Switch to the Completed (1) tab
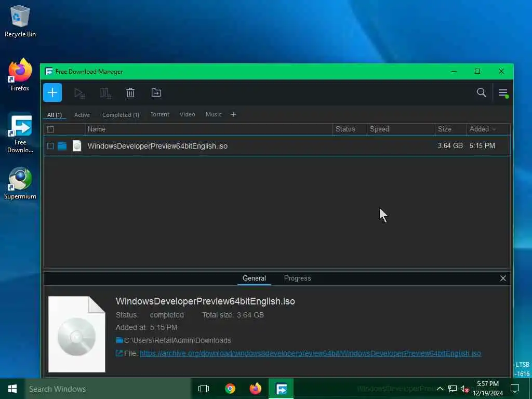This screenshot has height=399, width=532. click(121, 115)
